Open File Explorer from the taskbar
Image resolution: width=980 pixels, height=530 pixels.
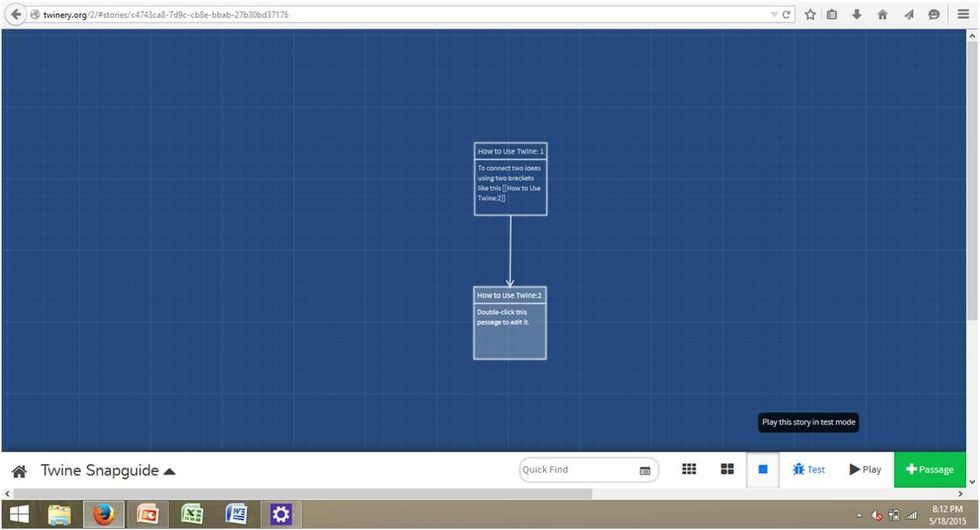(x=60, y=514)
